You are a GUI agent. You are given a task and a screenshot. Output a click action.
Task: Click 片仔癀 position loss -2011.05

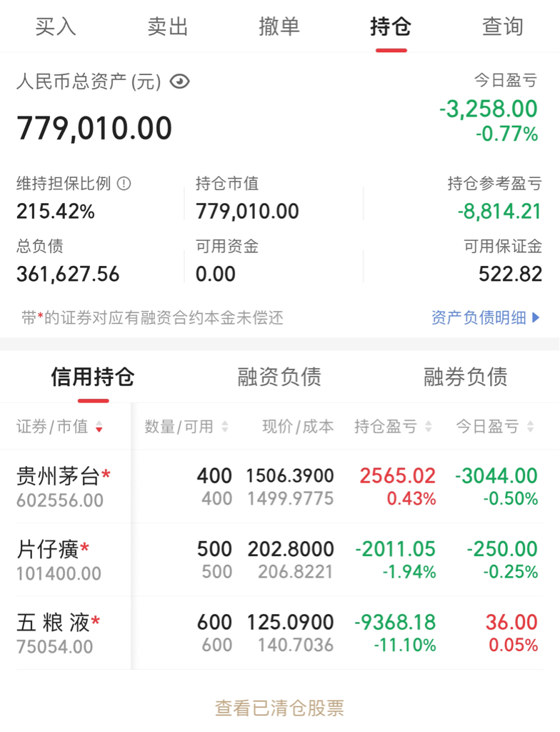395,549
